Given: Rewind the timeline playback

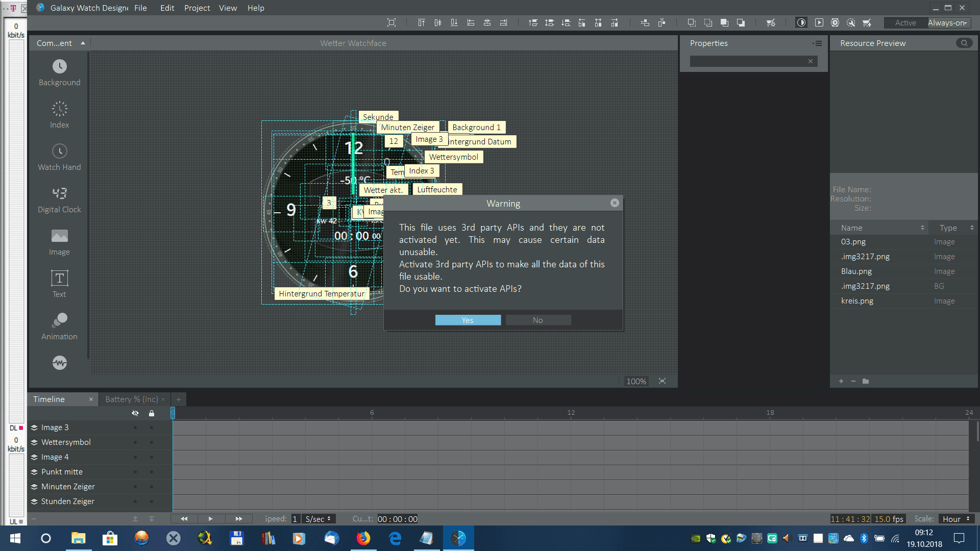Looking at the screenshot, I should [x=184, y=519].
